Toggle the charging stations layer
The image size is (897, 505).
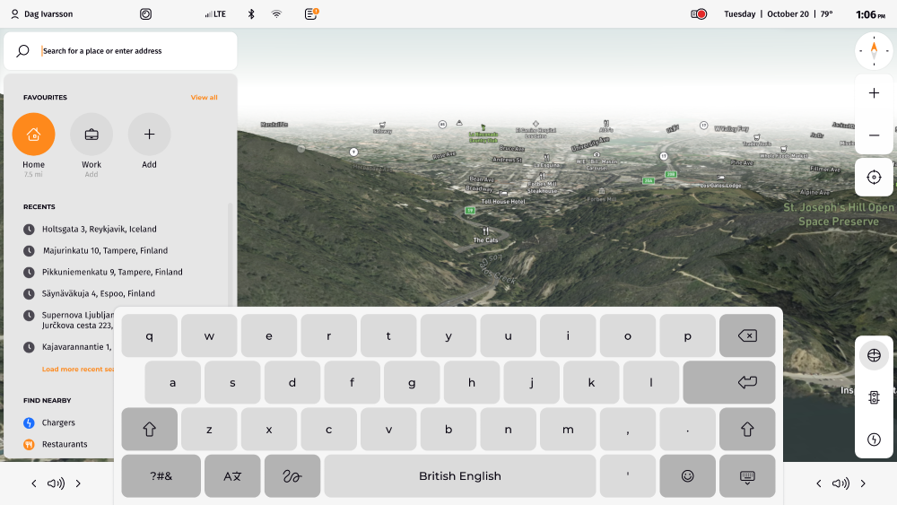874,439
